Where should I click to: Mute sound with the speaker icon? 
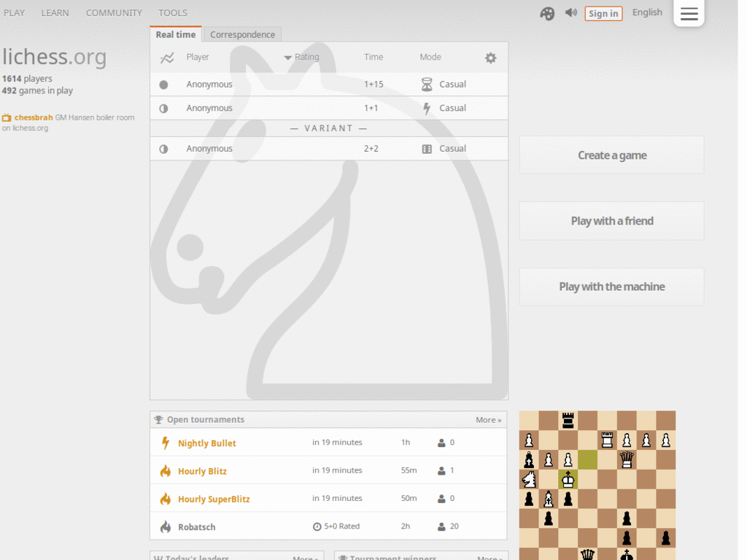(x=570, y=13)
